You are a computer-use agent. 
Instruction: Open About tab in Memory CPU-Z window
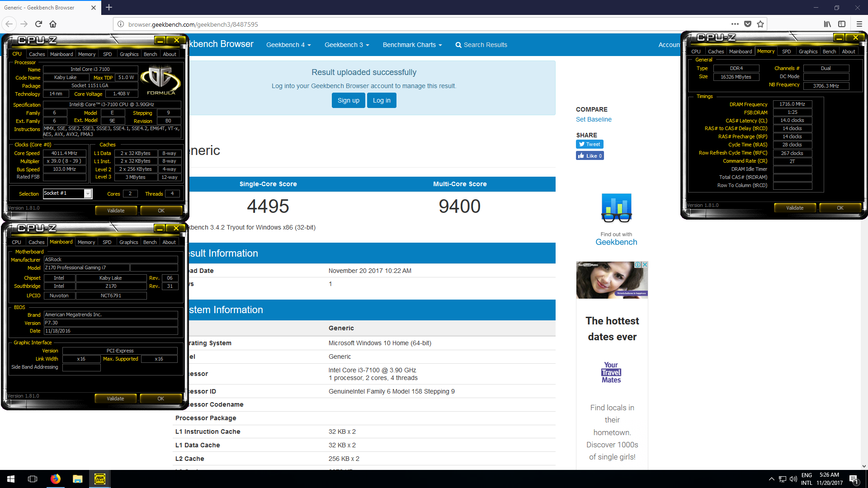[x=849, y=52]
